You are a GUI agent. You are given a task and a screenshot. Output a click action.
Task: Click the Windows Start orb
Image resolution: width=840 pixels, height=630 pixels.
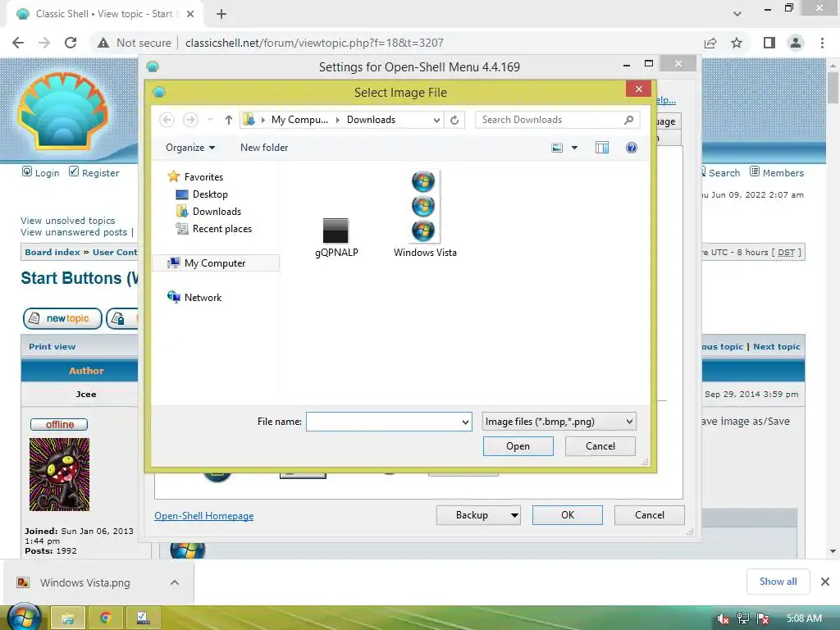coord(24,617)
